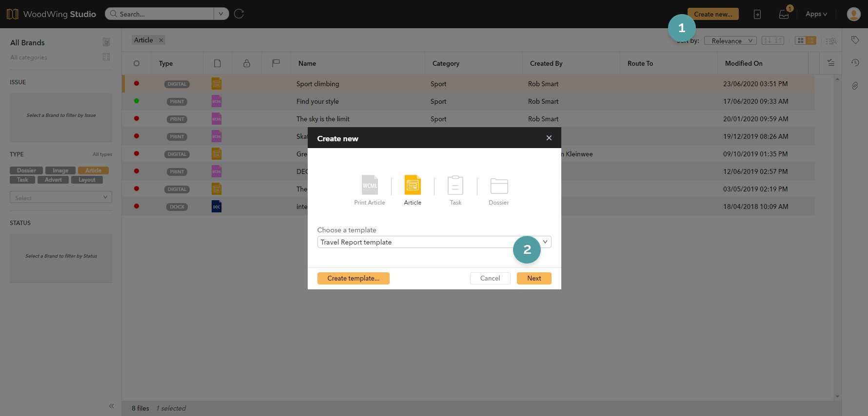Viewport: 868px width, 416px height.
Task: Sort by the Route To column
Action: 640,63
